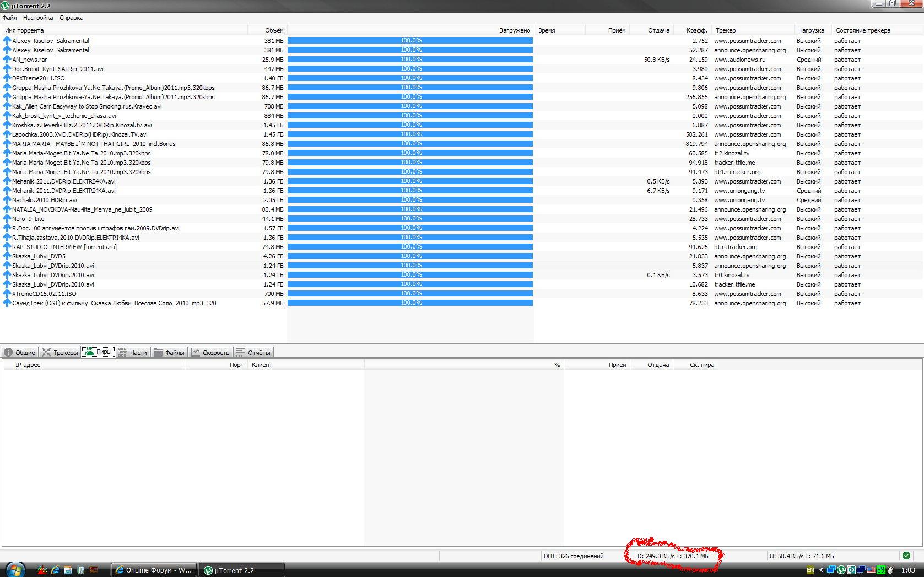Click the green tray icon showing 29
This screenshot has height=577, width=924.
click(880, 570)
